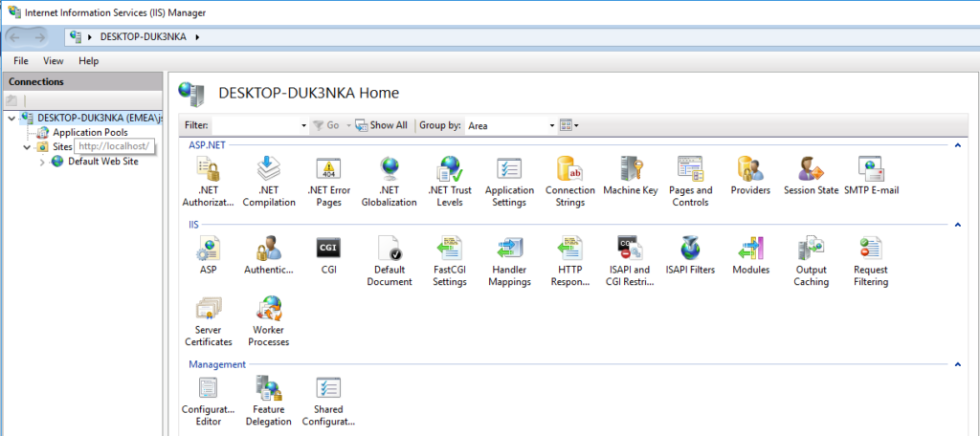Click the Filter text input field
Viewport: 980px width, 436px height.
(x=256, y=125)
